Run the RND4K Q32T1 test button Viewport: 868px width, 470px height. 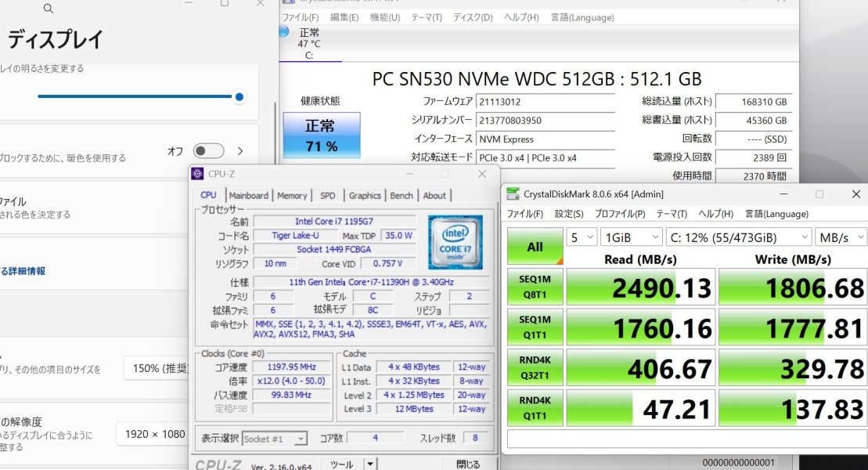pos(535,367)
